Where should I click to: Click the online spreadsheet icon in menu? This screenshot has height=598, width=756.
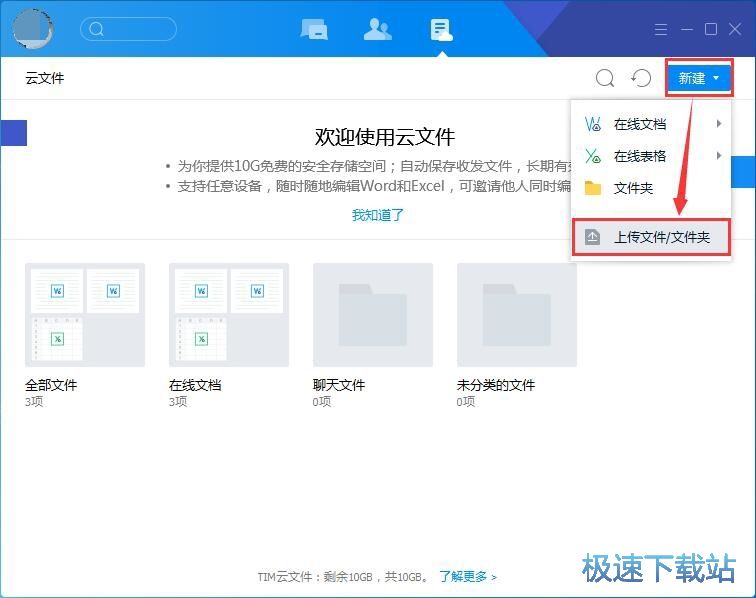click(x=593, y=156)
